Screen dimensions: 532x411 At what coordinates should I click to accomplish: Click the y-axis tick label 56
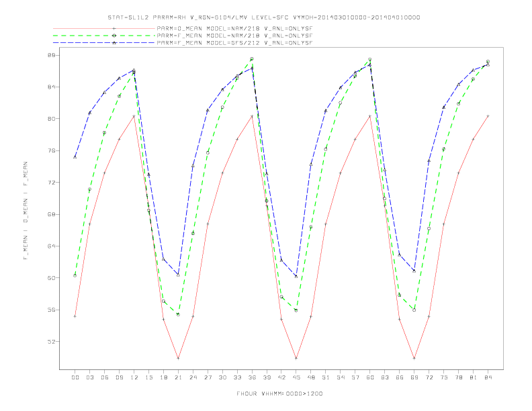pos(51,310)
